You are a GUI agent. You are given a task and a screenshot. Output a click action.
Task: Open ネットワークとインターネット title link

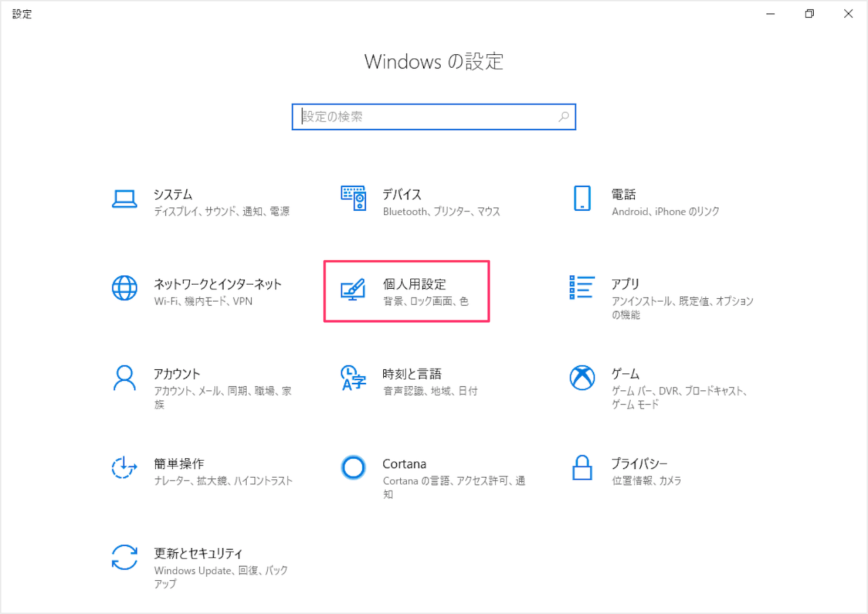pos(218,284)
